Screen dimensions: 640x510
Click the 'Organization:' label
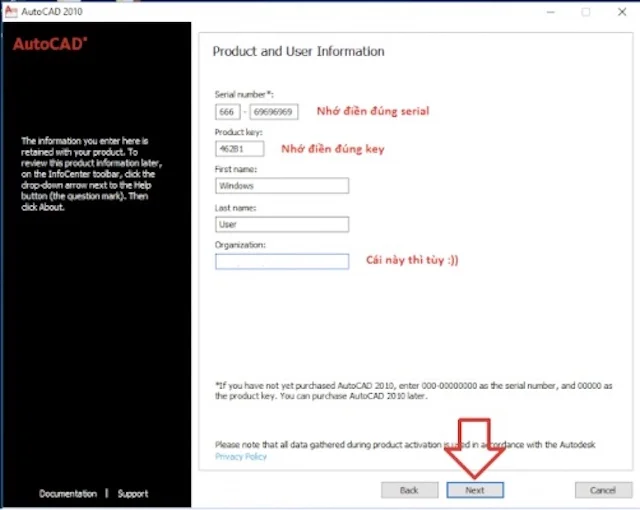pos(240,245)
